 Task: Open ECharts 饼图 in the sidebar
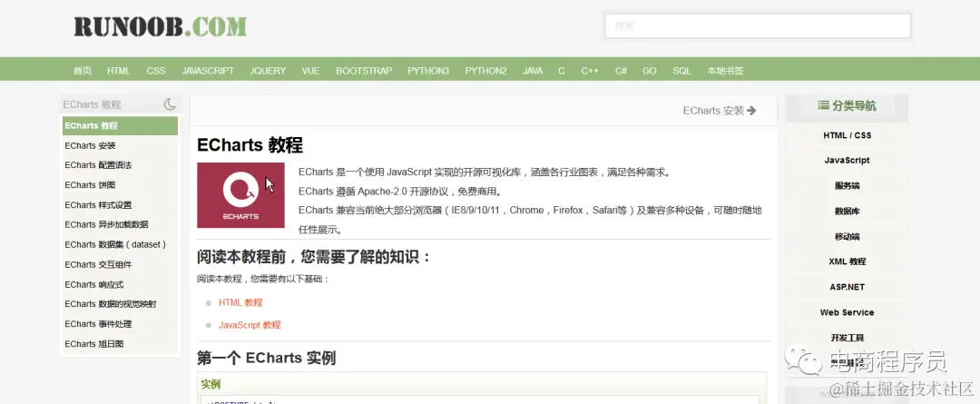coord(90,185)
